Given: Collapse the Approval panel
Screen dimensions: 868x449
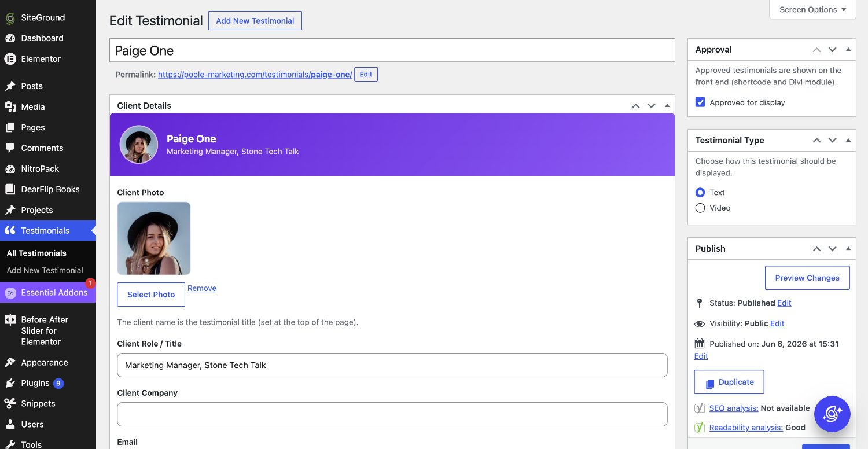Looking at the screenshot, I should (x=848, y=50).
